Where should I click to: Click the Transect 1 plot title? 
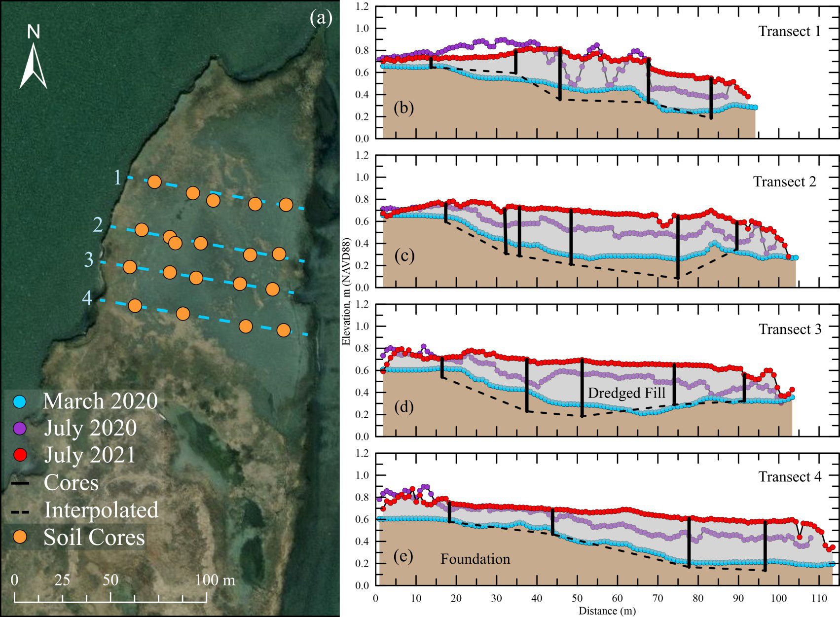[789, 31]
